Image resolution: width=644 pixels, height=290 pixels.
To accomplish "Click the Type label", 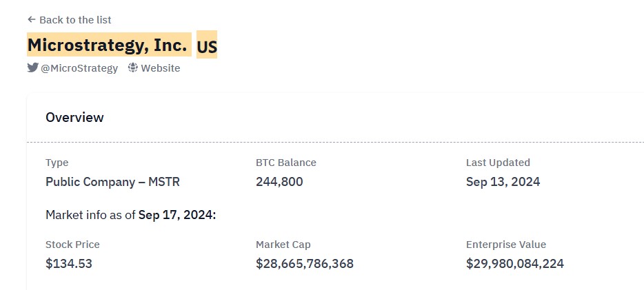I will coord(57,163).
